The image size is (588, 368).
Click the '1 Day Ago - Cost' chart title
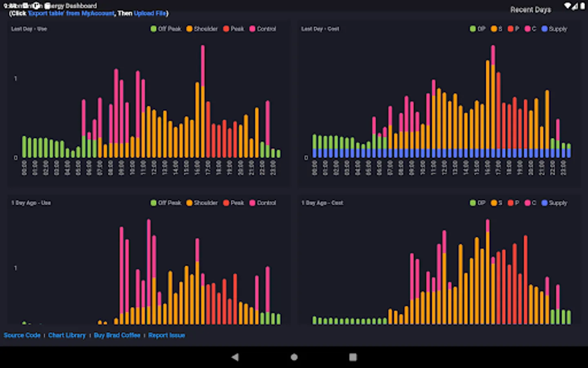322,203
